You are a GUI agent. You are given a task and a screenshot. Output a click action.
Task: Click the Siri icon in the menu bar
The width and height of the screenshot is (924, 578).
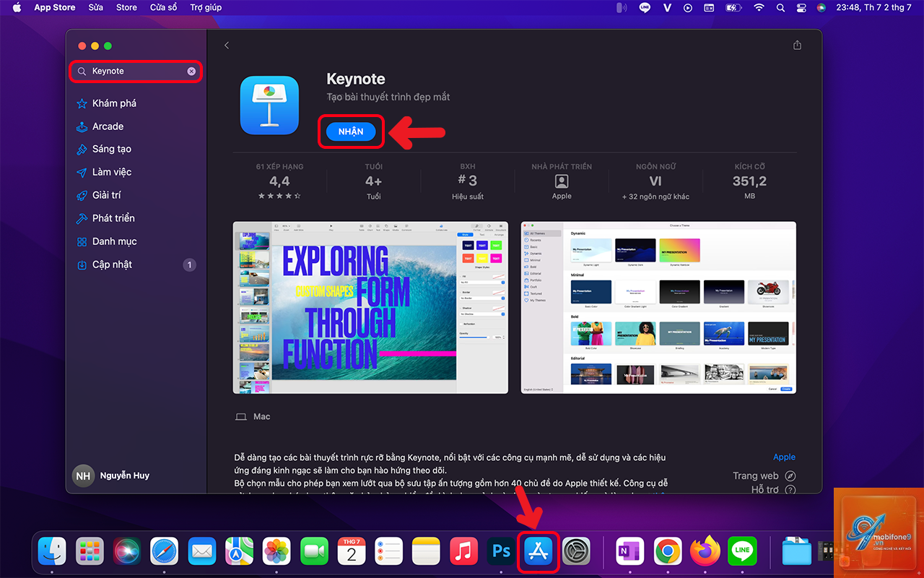click(x=821, y=7)
